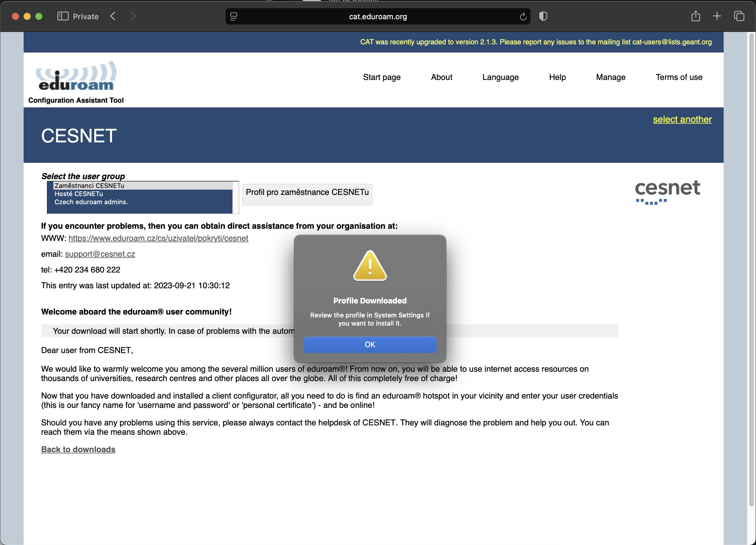Screen dimensions: 756x545
Task: Click the user group list scrollbar
Action: [x=236, y=198]
